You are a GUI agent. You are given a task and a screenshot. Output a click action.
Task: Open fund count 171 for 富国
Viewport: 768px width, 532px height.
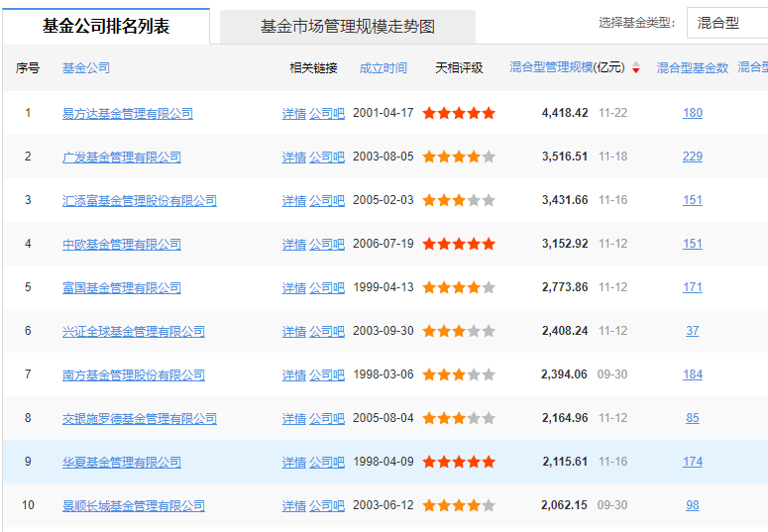point(693,287)
